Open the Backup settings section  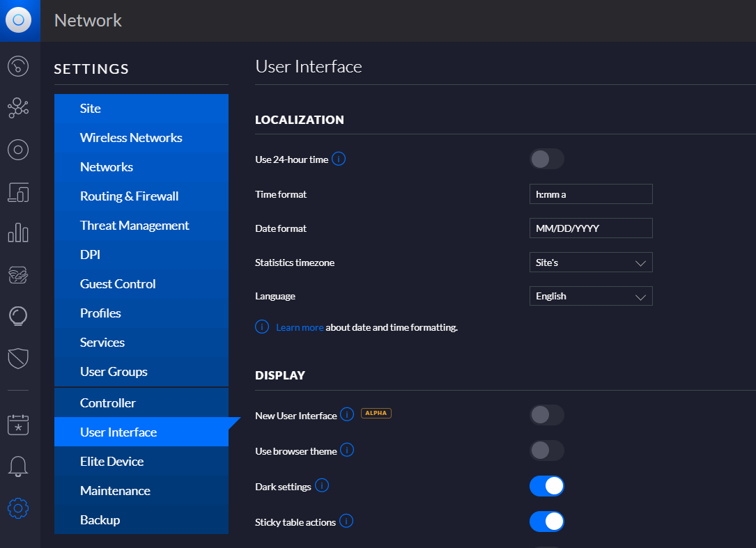[100, 520]
